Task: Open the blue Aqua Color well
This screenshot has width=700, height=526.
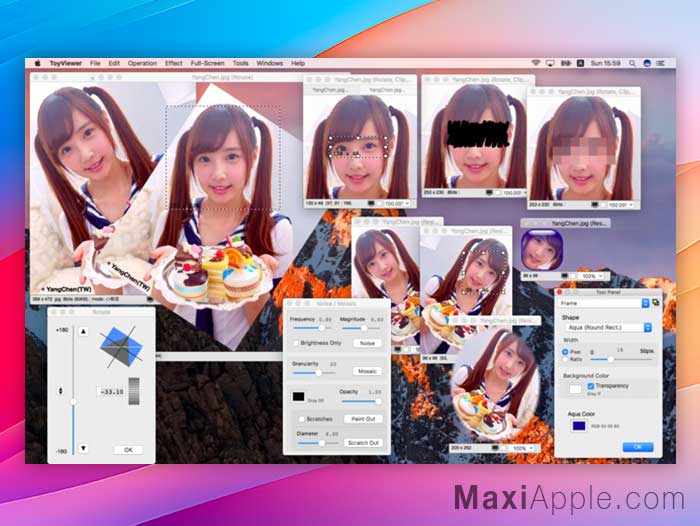Action: pos(579,426)
